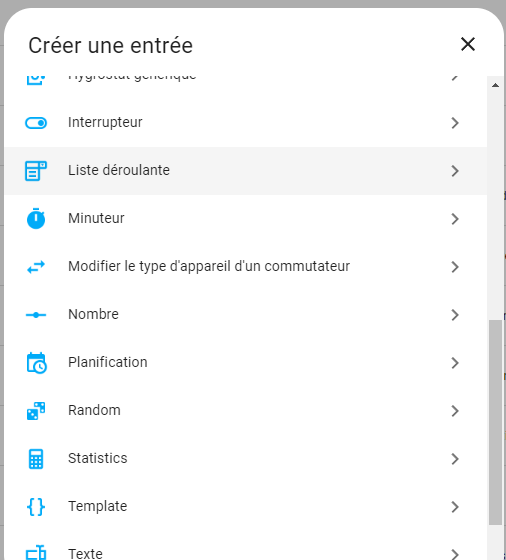
Task: Select the Texte entry at bottom
Action: tap(246, 550)
